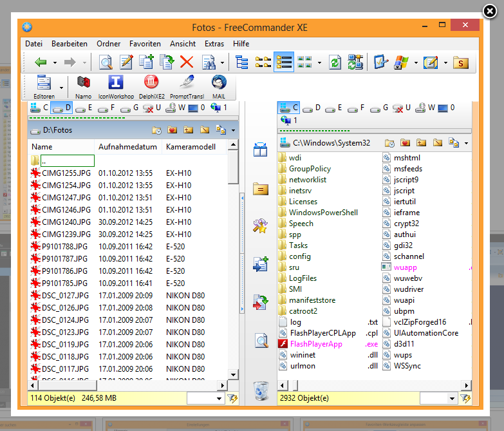Image resolution: width=504 pixels, height=431 pixels.
Task: Expand Editoren group dropdown arrow
Action: (x=61, y=88)
